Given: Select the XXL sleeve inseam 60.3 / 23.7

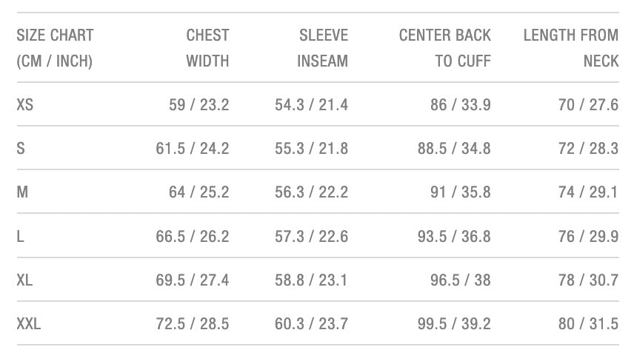Looking at the screenshot, I should (311, 324).
